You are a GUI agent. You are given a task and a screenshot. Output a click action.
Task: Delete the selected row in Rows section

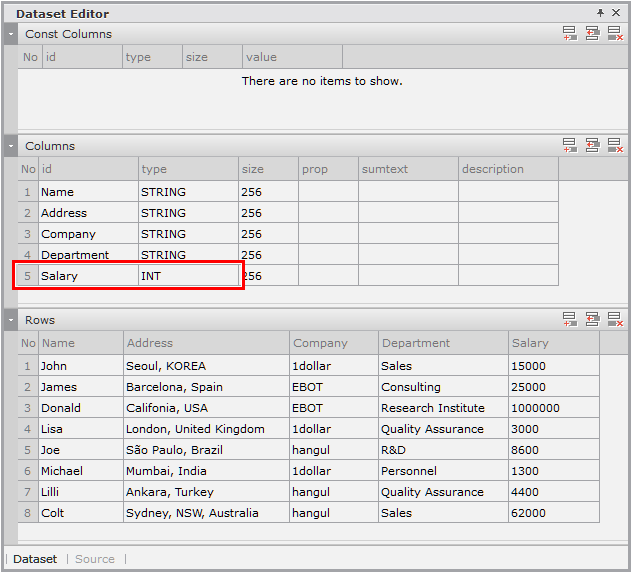pos(615,320)
